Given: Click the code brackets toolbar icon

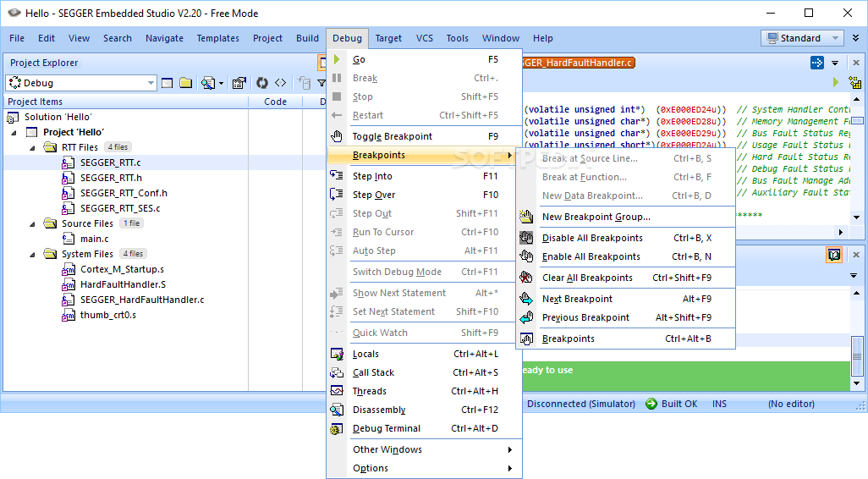Looking at the screenshot, I should tap(281, 83).
